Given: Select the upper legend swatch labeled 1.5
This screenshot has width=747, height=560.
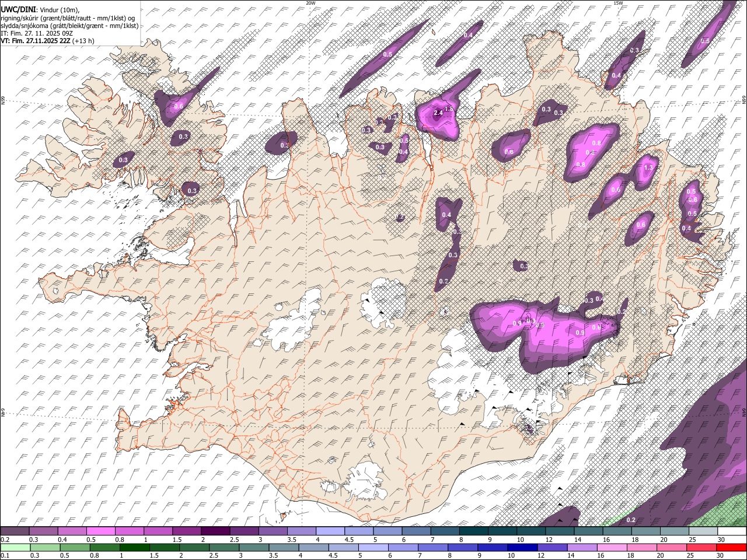Looking at the screenshot, I should [x=187, y=531].
